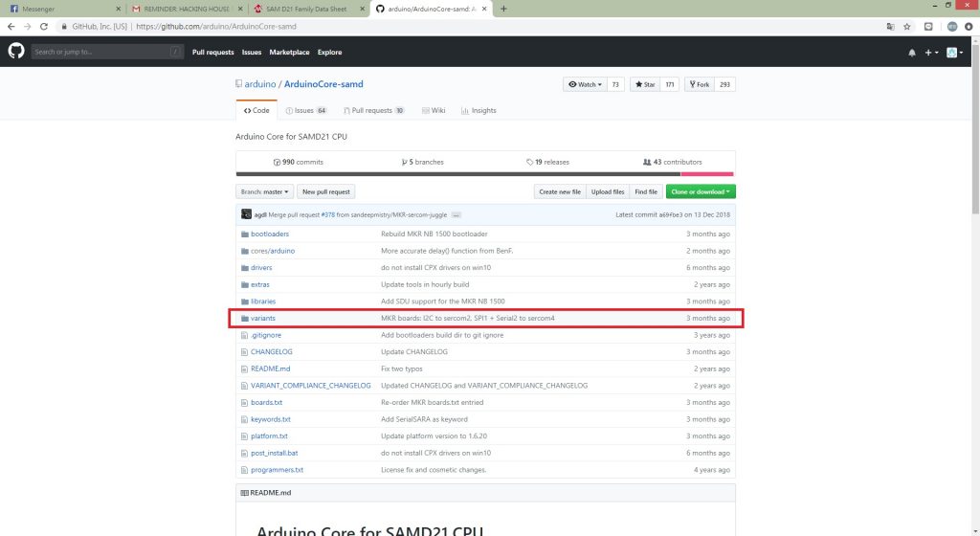Open the drivers folder icon
980x536 pixels.
click(x=245, y=268)
